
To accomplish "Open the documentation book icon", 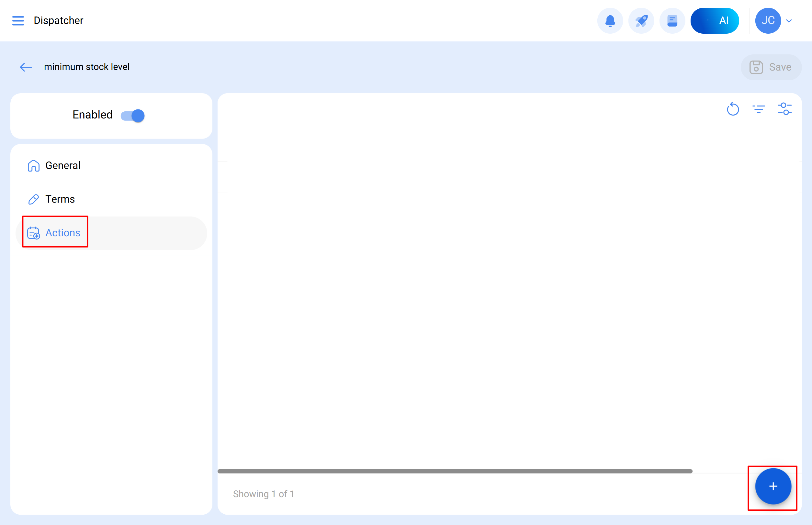I will pos(672,21).
